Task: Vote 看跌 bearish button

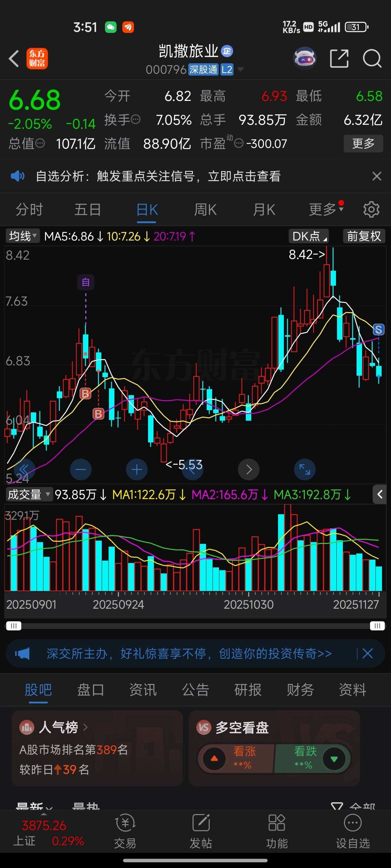Action: (x=313, y=758)
